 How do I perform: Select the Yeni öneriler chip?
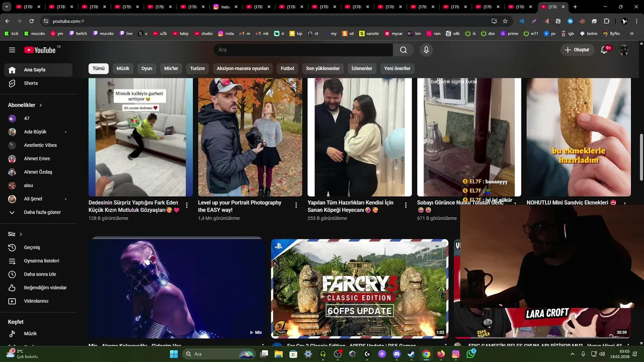point(397,68)
